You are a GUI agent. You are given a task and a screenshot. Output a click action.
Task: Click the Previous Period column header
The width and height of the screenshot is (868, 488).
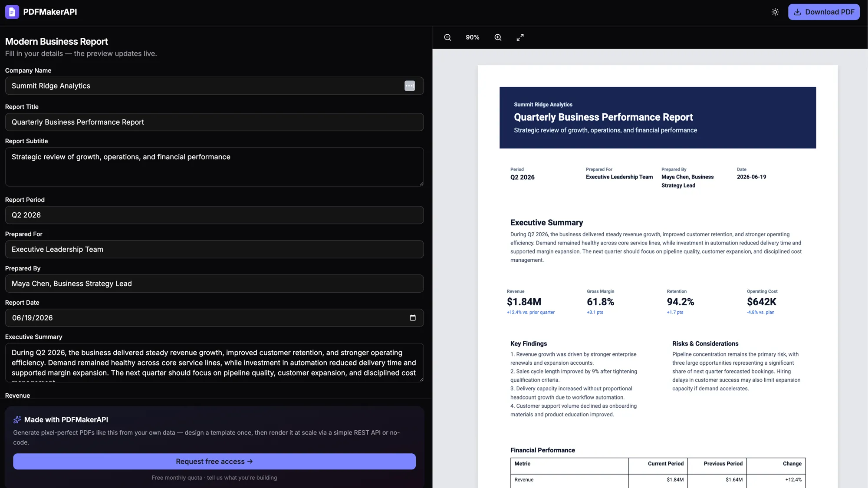pyautogui.click(x=723, y=464)
